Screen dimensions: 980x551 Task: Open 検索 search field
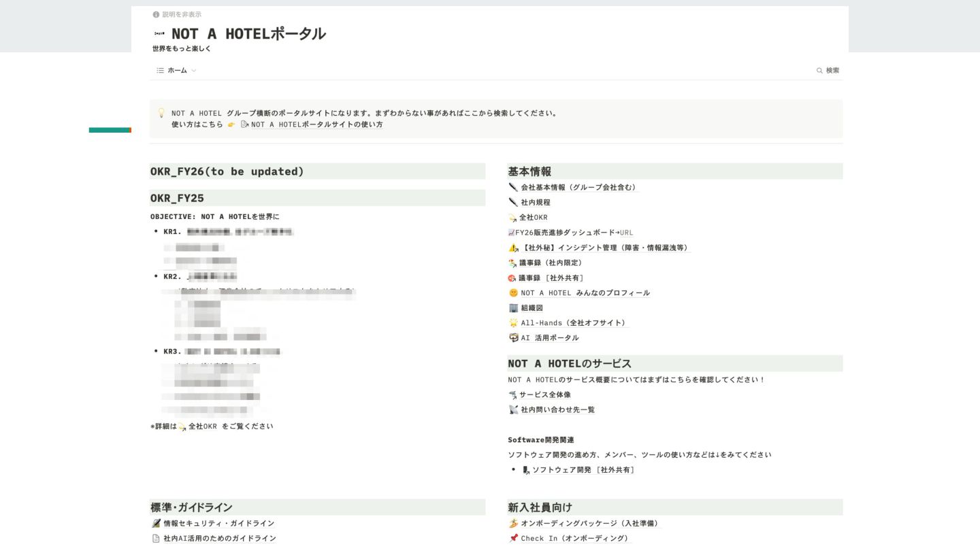(x=832, y=70)
